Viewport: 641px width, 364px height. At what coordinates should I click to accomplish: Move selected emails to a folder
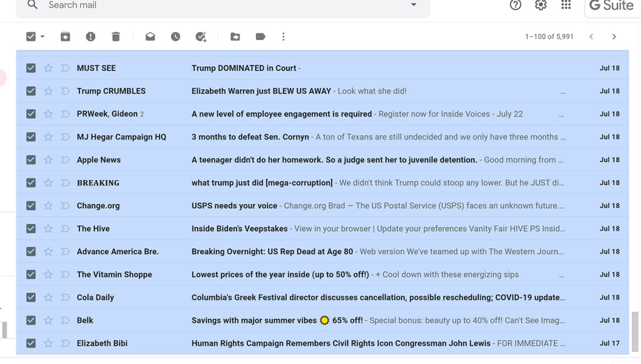235,37
